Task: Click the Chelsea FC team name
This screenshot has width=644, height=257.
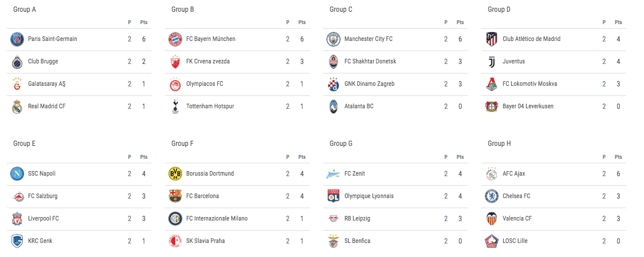Action: [516, 196]
